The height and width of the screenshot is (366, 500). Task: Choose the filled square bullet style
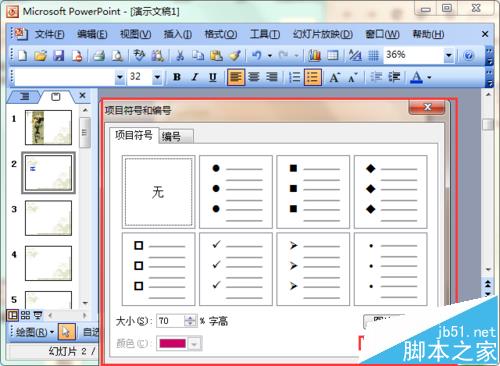(x=313, y=192)
